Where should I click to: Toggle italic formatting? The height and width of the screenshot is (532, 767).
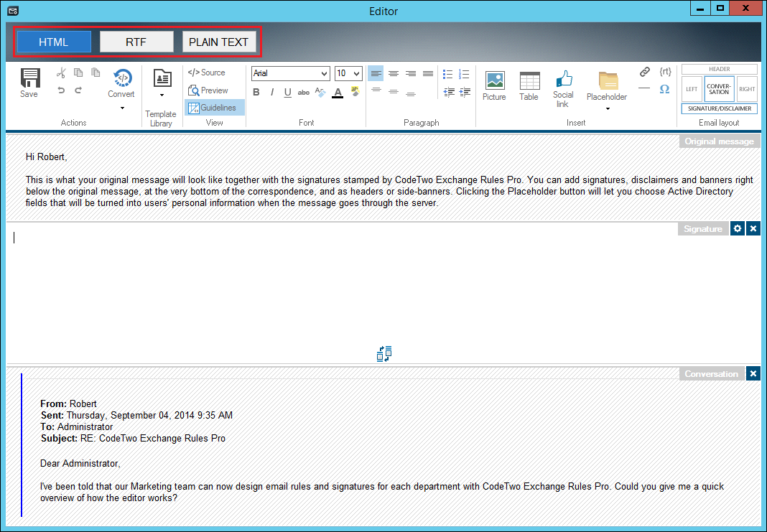[272, 92]
